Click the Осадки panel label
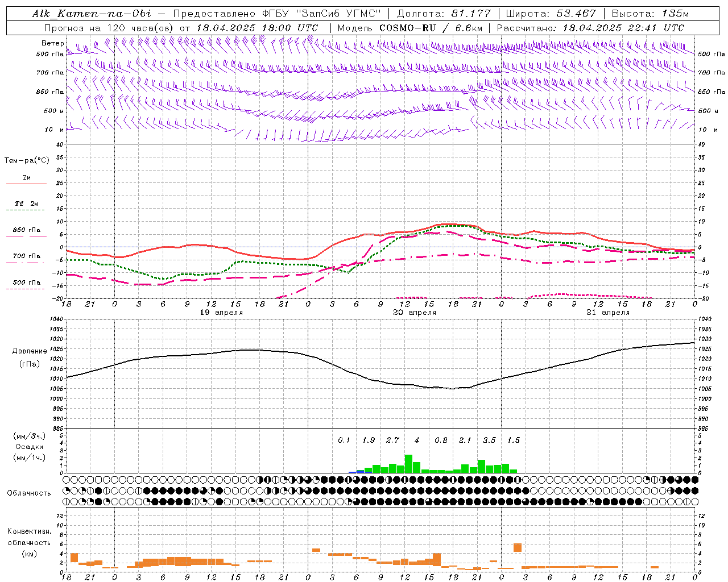 click(x=29, y=447)
